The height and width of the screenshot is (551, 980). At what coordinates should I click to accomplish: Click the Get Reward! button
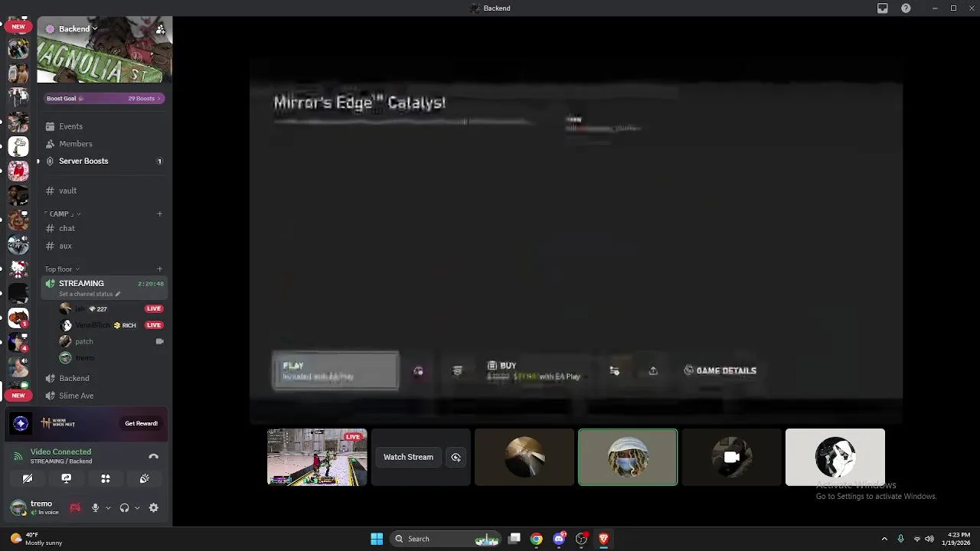pyautogui.click(x=141, y=423)
